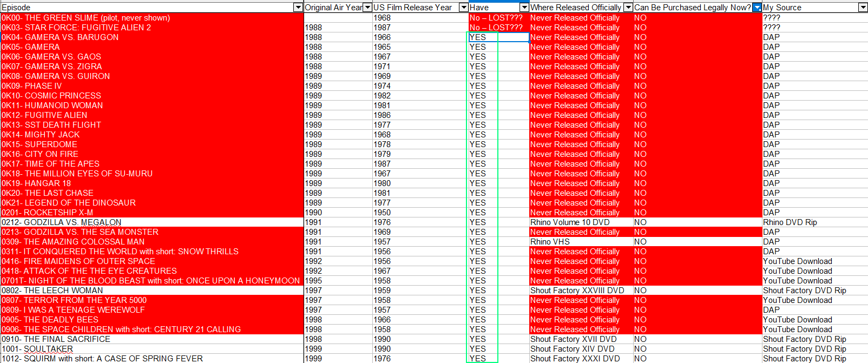The image size is (868, 363).
Task: Open the active Can Be Purchased Legally Now filter
Action: (x=757, y=8)
